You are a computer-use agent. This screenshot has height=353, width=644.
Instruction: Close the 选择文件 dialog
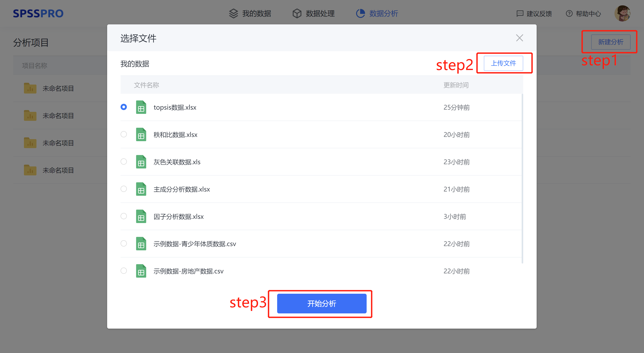(x=519, y=38)
